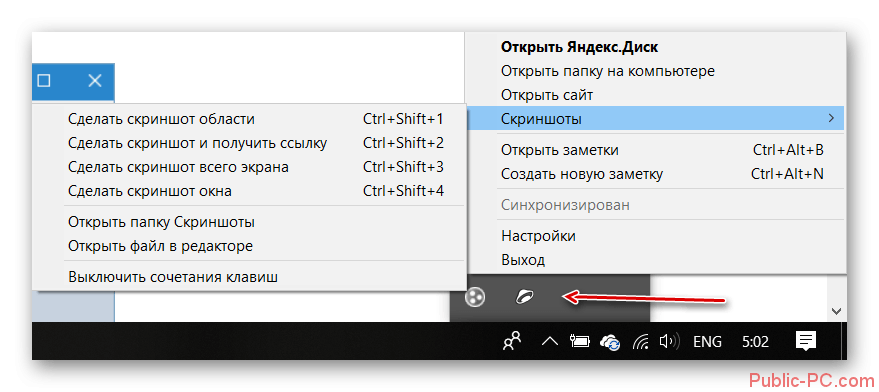Close the blue title bar window
This screenshot has height=392, width=879.
(95, 81)
